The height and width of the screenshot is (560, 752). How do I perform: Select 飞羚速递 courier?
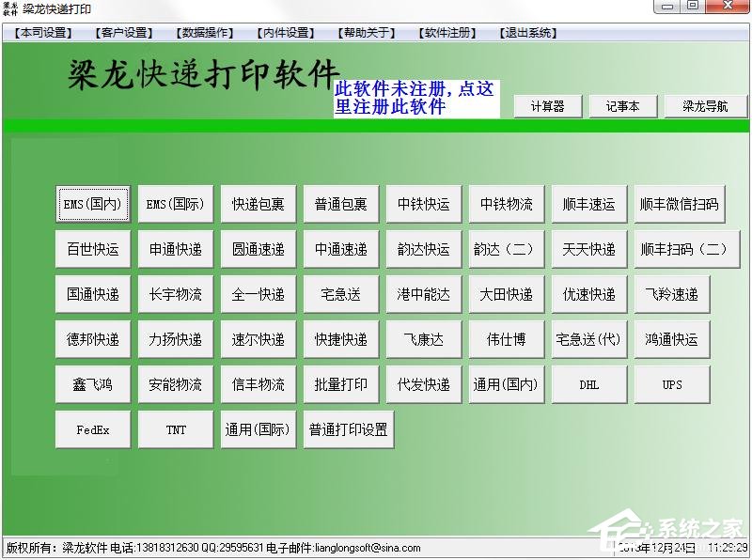click(x=672, y=294)
